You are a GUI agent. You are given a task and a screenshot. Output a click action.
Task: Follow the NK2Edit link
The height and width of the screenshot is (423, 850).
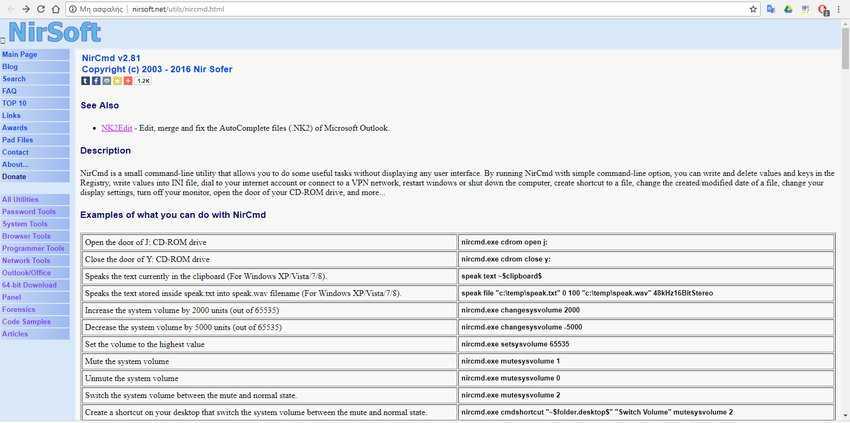click(x=117, y=128)
